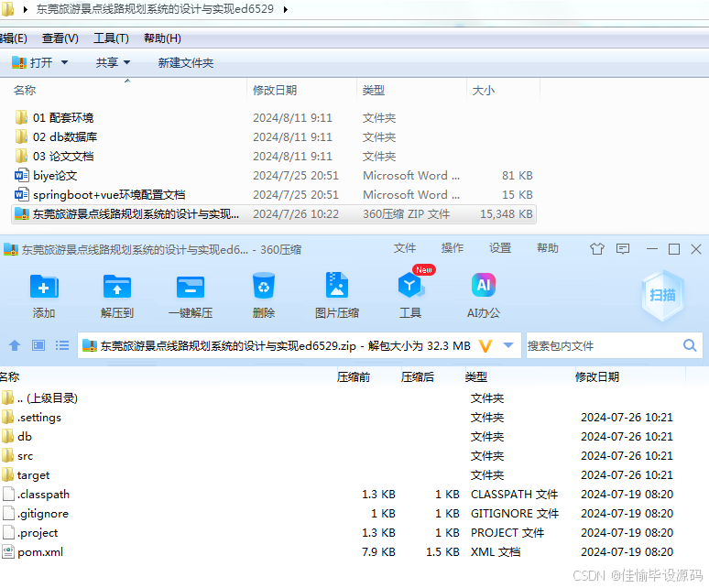Screen dimensions: 709x588
Task: Select the 03 论文文档 folder icon
Action: 21,156
